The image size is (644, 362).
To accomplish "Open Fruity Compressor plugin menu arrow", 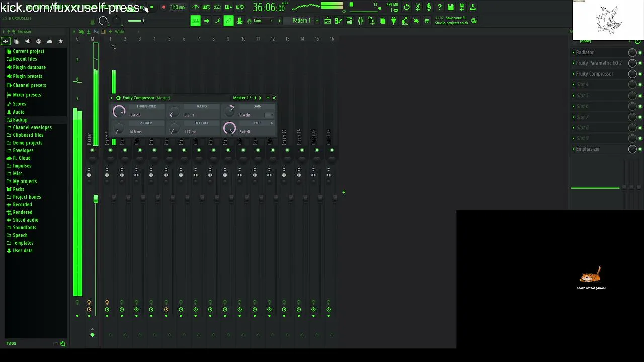I will [x=112, y=98].
